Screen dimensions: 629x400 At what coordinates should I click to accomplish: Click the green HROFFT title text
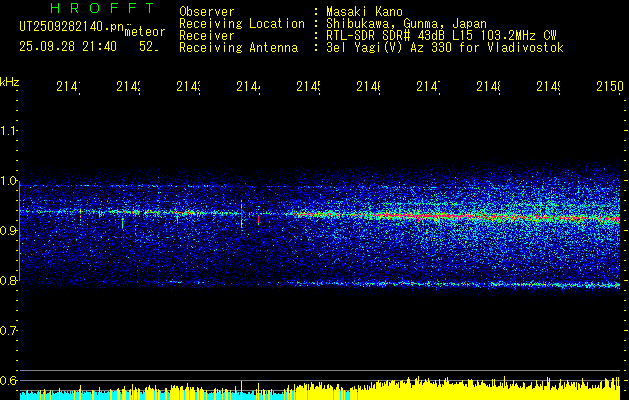(x=102, y=8)
